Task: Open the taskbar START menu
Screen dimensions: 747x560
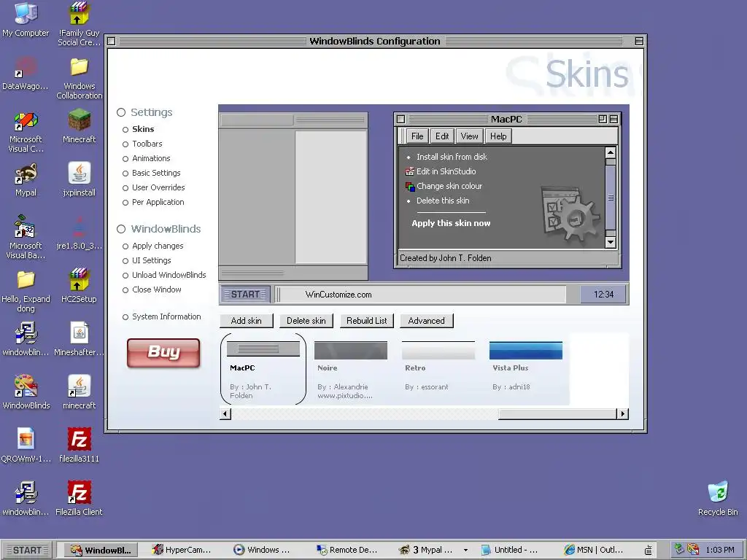Action: (x=26, y=551)
